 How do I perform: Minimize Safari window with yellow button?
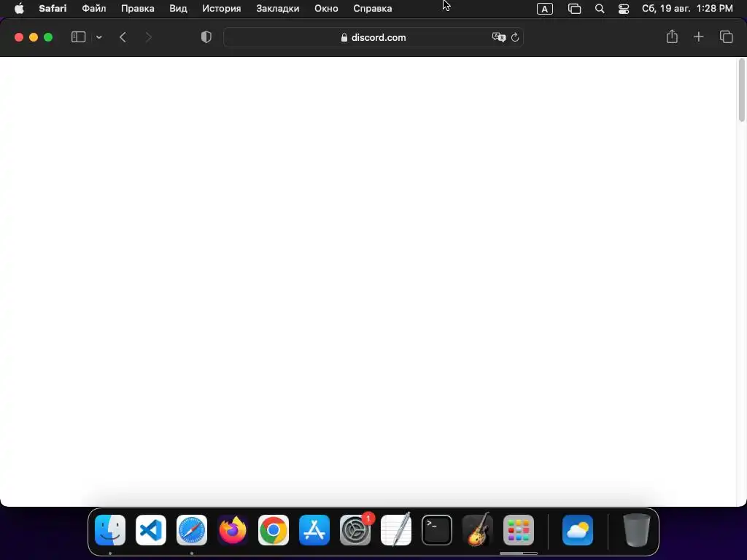coord(34,37)
